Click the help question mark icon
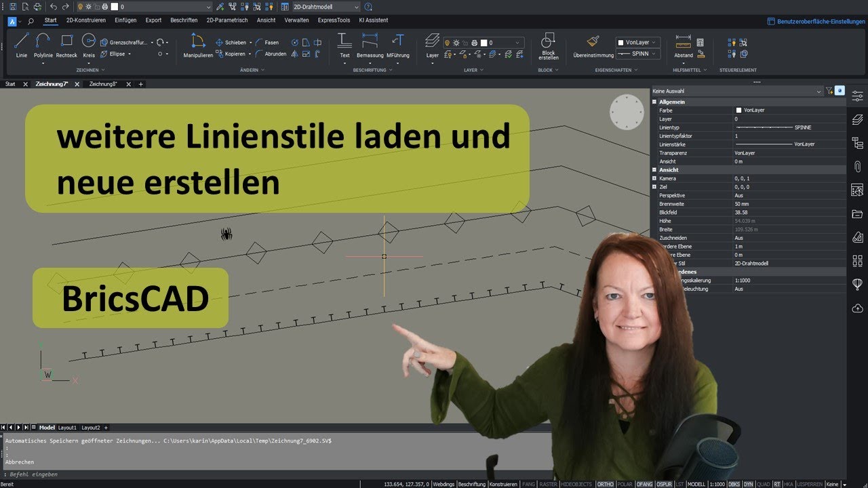868x488 pixels. (368, 6)
